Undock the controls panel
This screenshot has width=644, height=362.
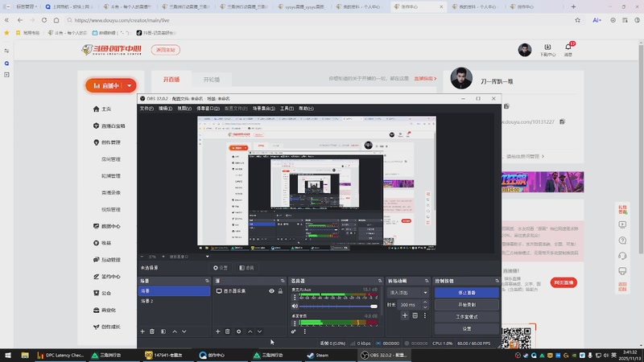tap(497, 281)
